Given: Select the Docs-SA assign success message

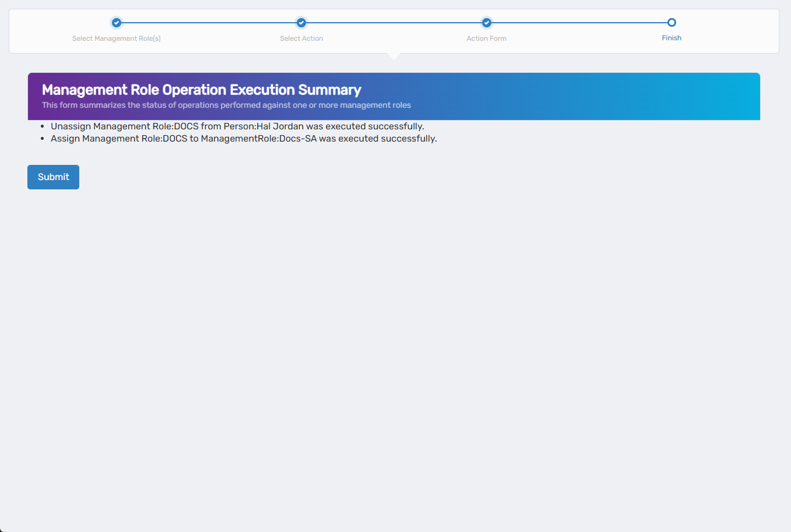Looking at the screenshot, I should (x=244, y=138).
